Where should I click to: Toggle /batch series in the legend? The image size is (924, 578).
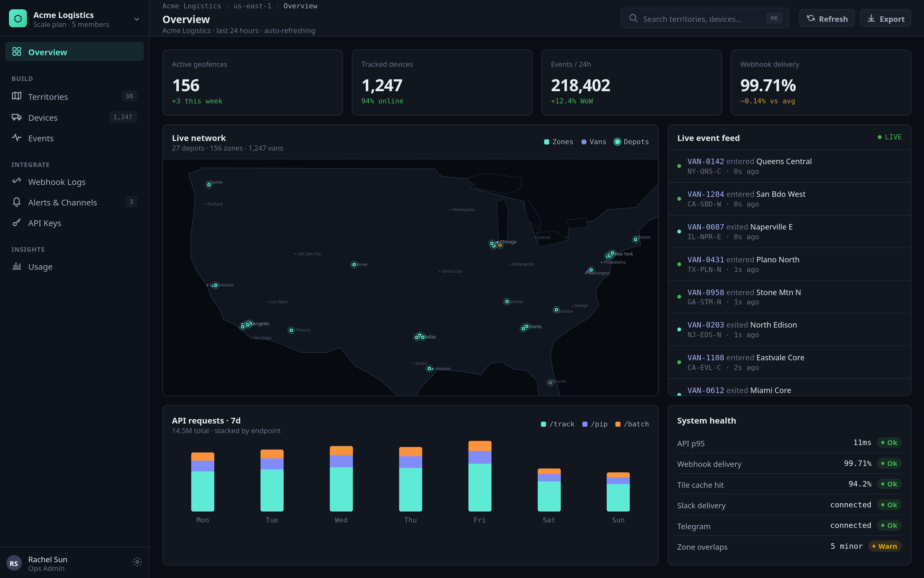click(x=632, y=424)
